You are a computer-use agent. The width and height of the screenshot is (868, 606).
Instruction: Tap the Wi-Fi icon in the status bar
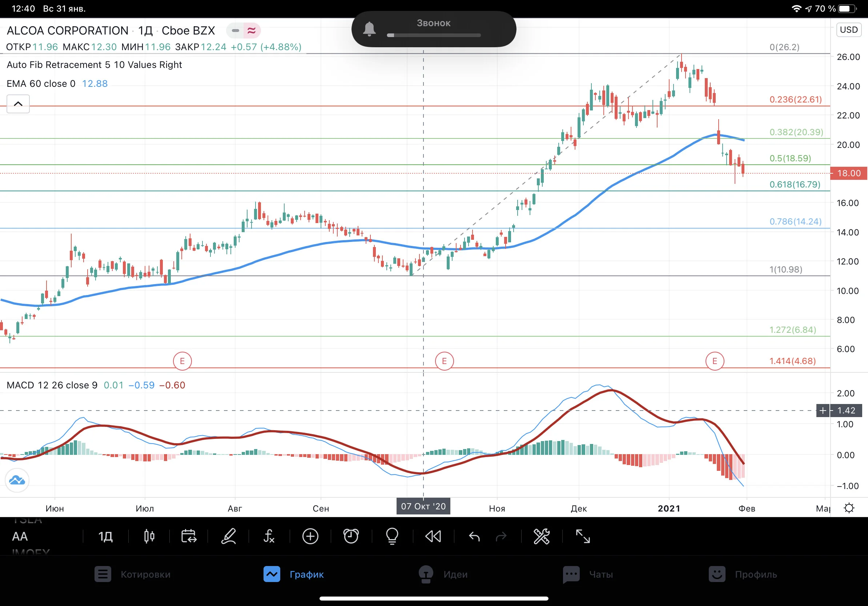[x=796, y=8]
